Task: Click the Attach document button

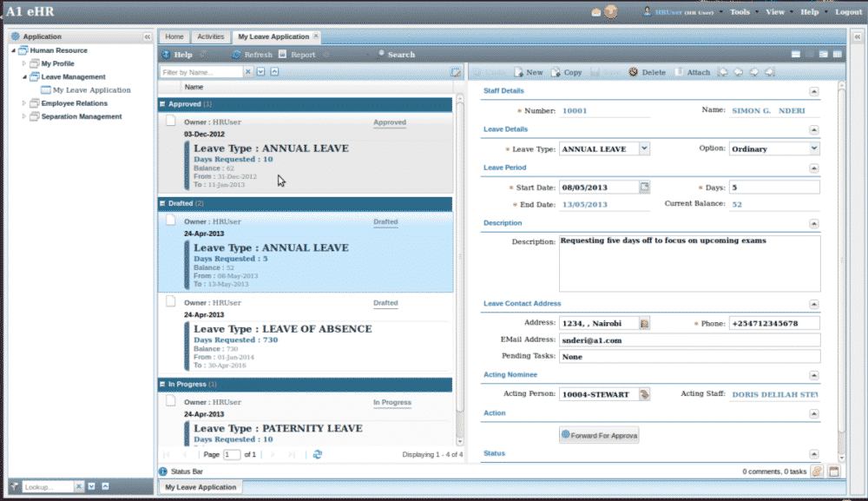Action: pyautogui.click(x=693, y=73)
